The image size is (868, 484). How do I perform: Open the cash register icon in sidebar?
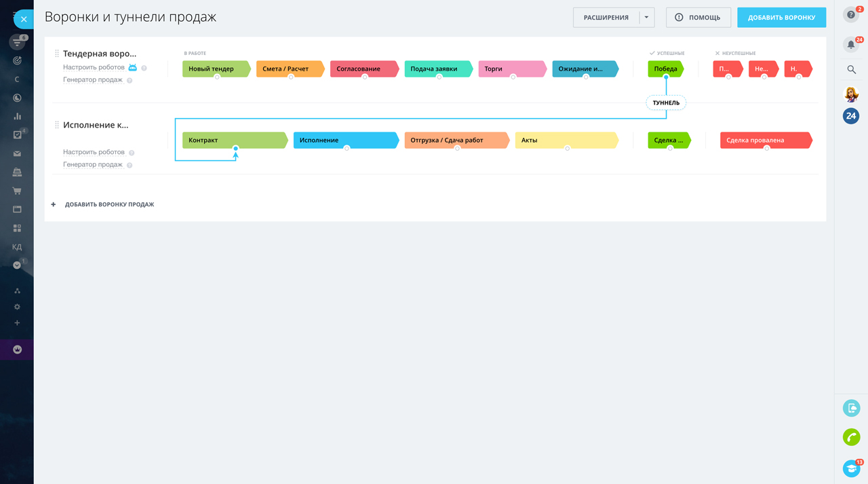(17, 172)
